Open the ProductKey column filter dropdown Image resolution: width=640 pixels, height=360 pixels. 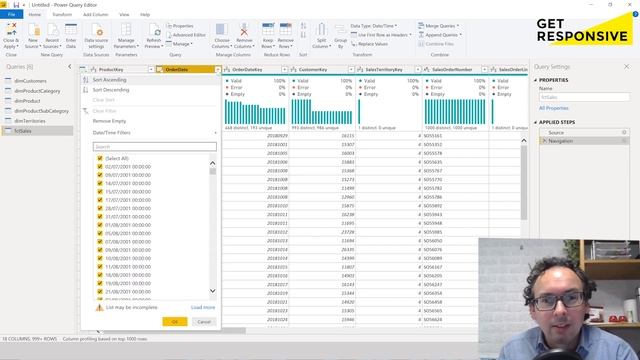click(x=151, y=70)
